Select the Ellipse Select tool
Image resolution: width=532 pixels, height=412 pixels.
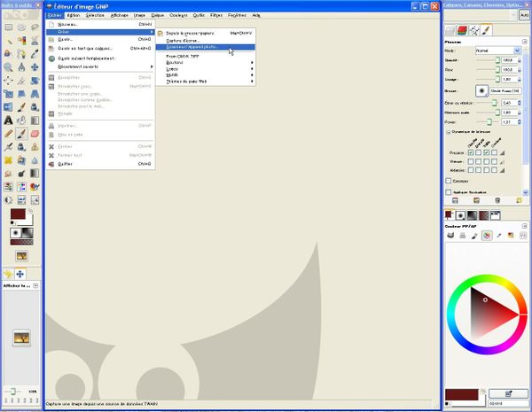[21, 27]
